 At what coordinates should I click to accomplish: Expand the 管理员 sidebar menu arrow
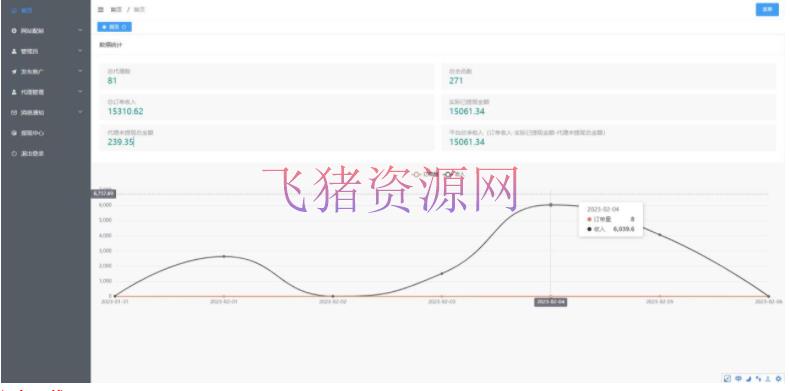[x=80, y=51]
